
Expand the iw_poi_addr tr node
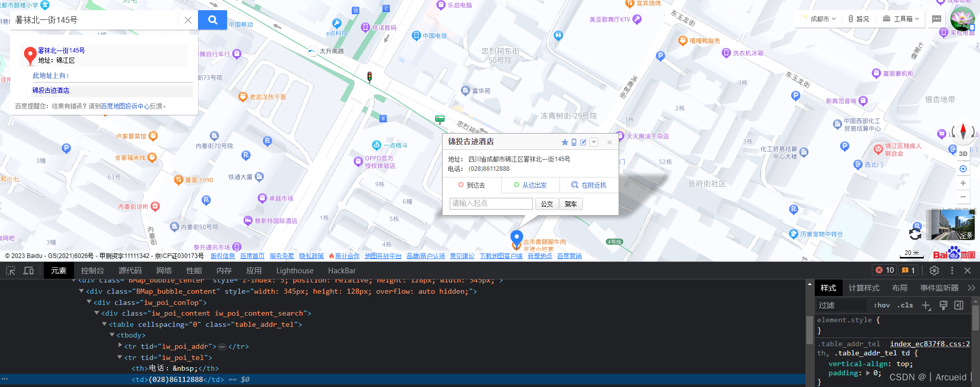tap(120, 346)
